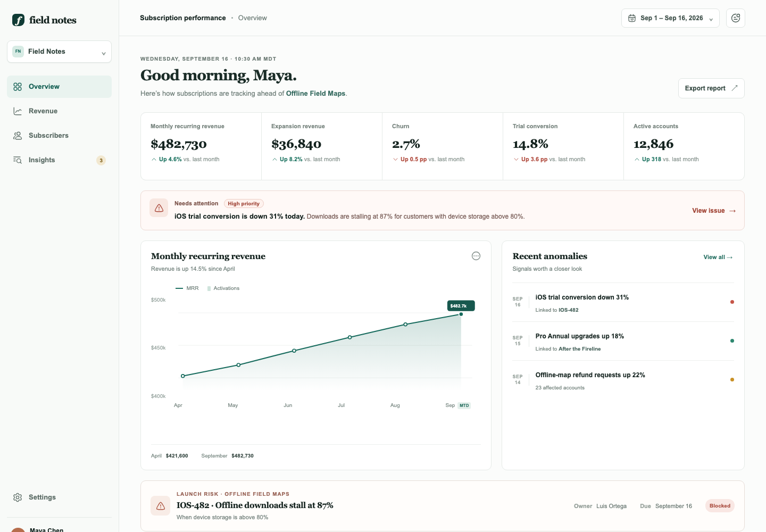The width and height of the screenshot is (766, 532).
Task: Click the Revenue chart icon in sidebar
Action: click(18, 111)
